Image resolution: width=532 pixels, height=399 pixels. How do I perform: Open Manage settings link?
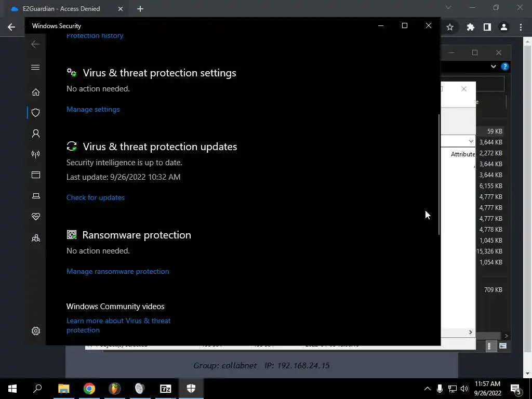click(93, 109)
